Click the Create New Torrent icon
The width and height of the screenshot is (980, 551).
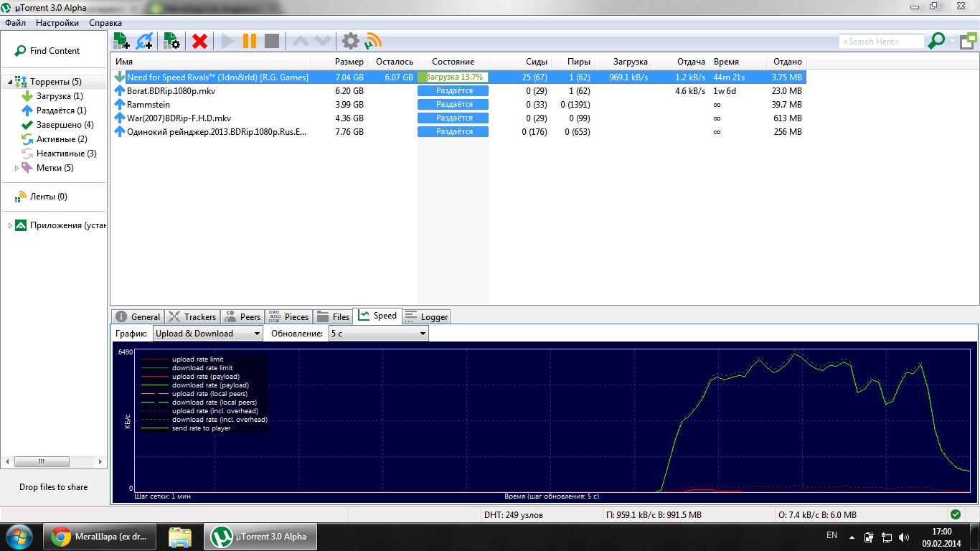(x=171, y=41)
